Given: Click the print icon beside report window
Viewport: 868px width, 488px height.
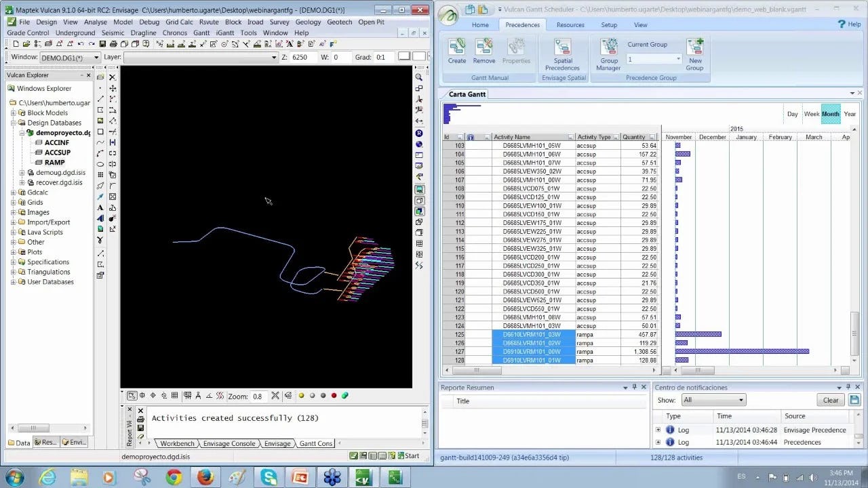Looking at the screenshot, I should pos(140,420).
